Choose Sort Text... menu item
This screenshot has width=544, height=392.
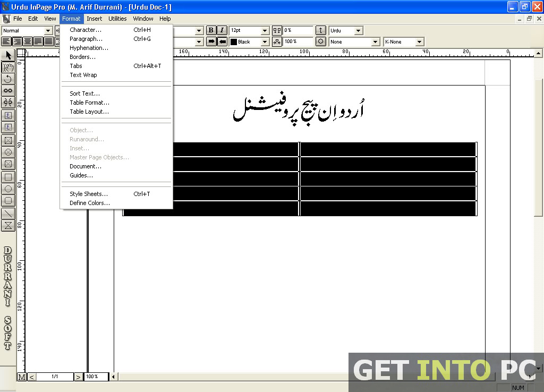click(116, 93)
